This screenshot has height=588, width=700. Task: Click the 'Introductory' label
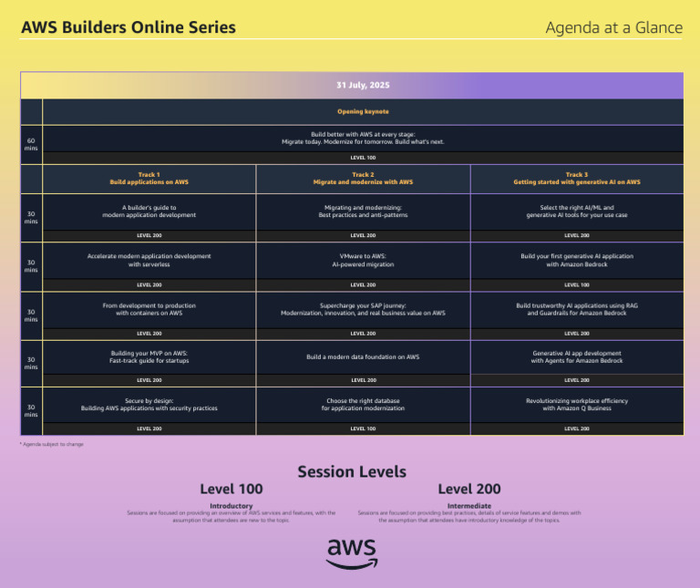tap(232, 506)
